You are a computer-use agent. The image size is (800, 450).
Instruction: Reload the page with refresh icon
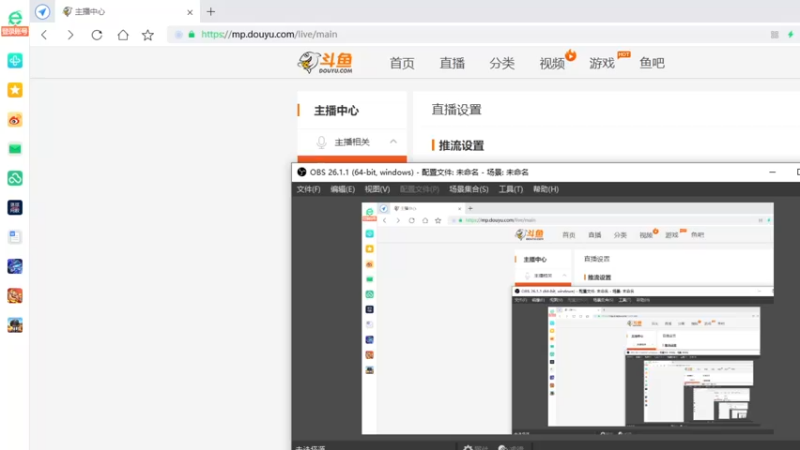click(97, 35)
